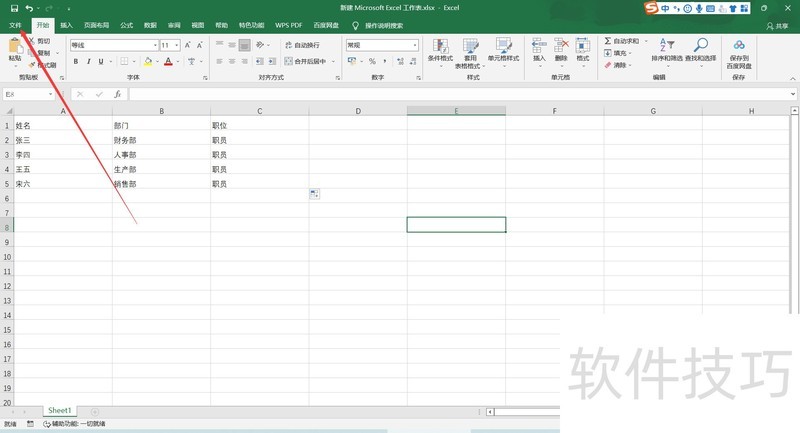
Task: Toggle Align Left for cell text
Action: [219, 61]
